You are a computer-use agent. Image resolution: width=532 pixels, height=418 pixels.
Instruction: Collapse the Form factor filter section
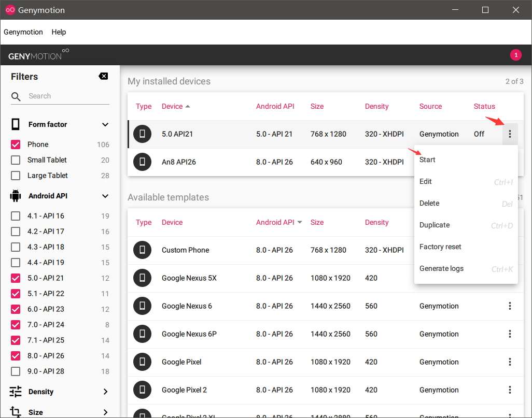click(105, 124)
